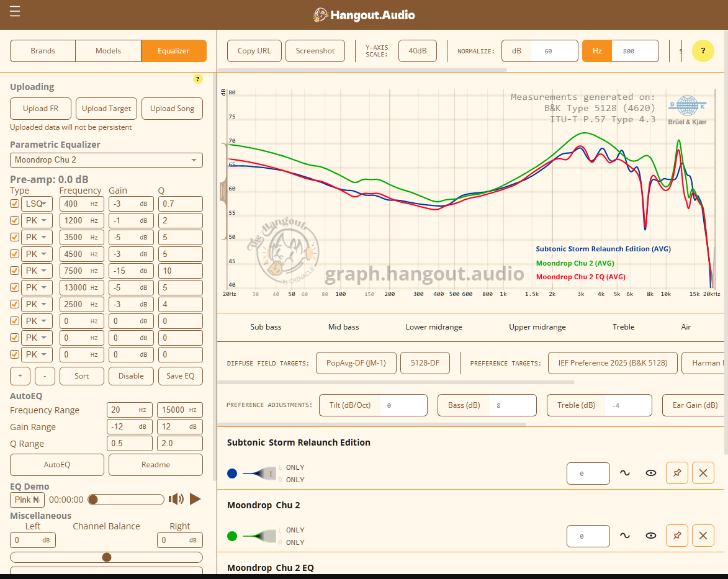728x579 pixels.
Task: Click the AutoEQ button
Action: [x=57, y=464]
